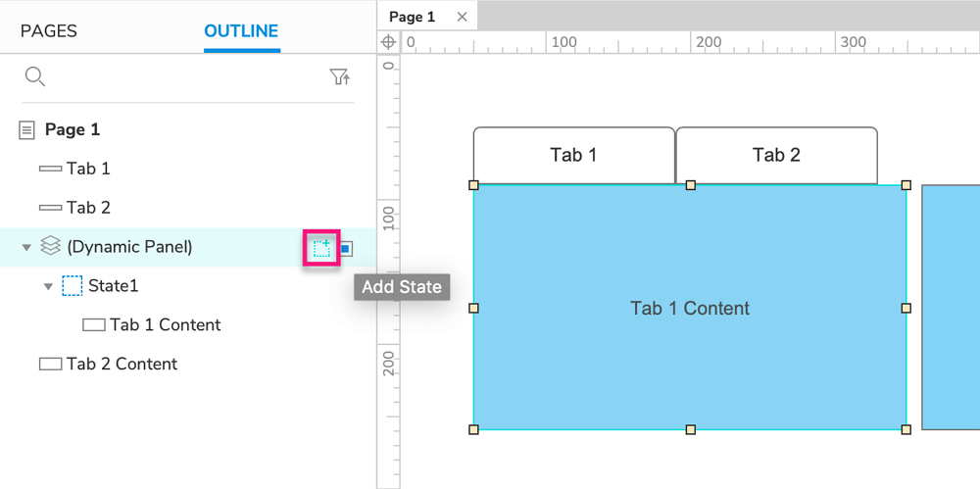Viewport: 980px width, 489px height.
Task: Click the Page 1 document icon
Action: [27, 130]
